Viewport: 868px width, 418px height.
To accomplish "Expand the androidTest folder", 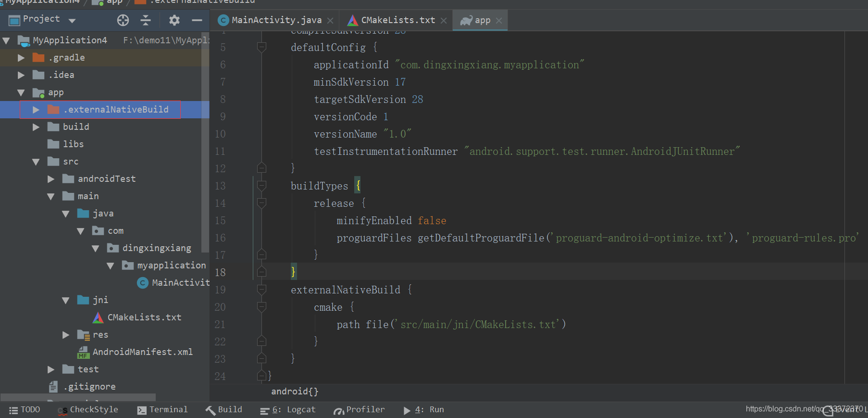I will point(51,179).
